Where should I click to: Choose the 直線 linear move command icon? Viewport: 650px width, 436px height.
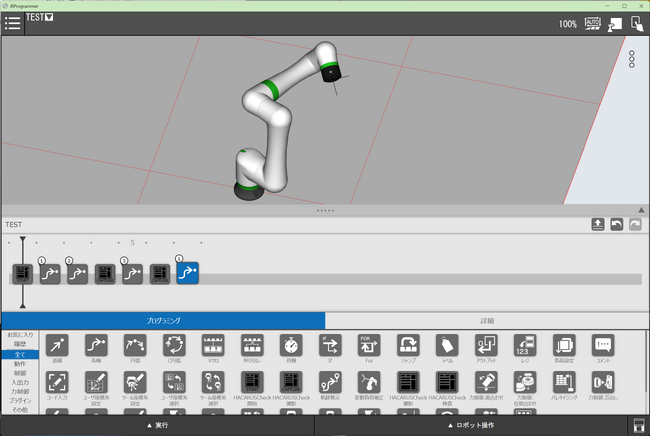(57, 345)
